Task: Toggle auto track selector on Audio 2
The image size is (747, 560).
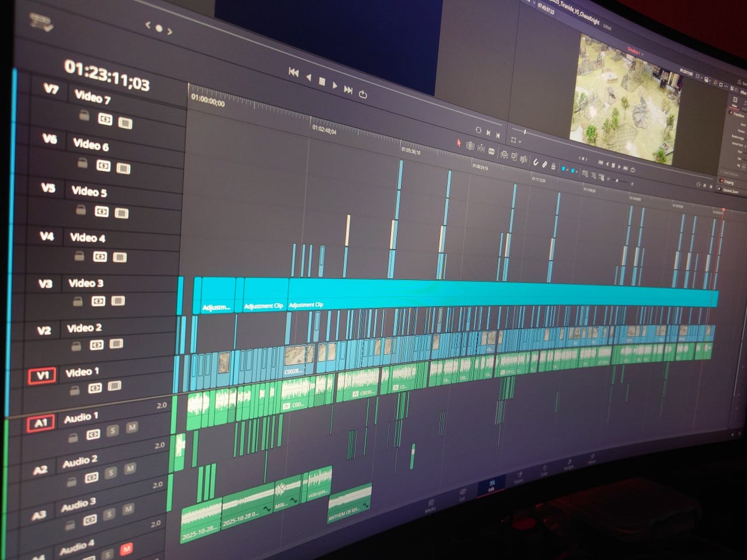Action: 92,478
